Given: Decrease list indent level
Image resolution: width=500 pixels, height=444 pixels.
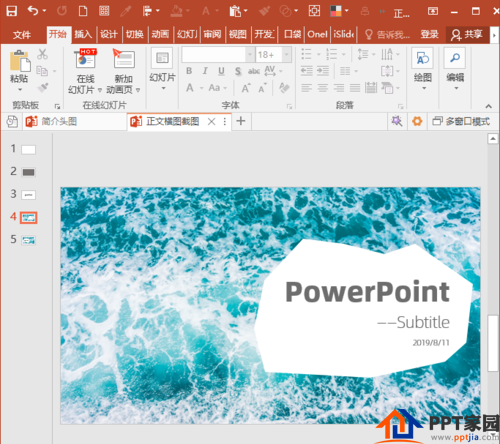Looking at the screenshot, I should [x=306, y=71].
